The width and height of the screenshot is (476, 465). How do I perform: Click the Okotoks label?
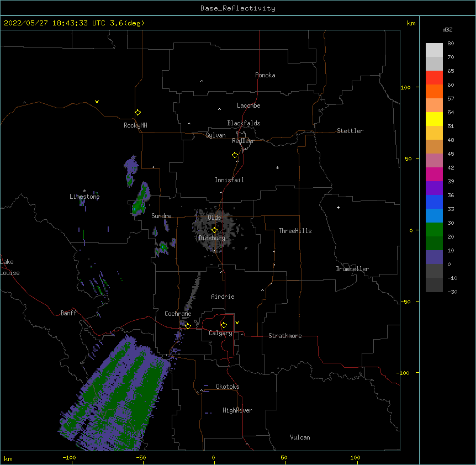point(228,387)
